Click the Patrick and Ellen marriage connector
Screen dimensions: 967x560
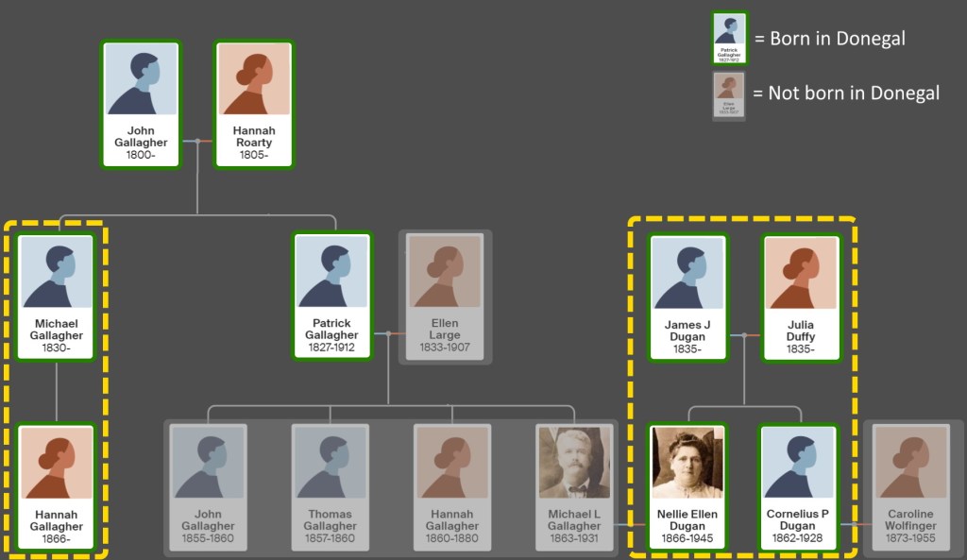(x=388, y=333)
